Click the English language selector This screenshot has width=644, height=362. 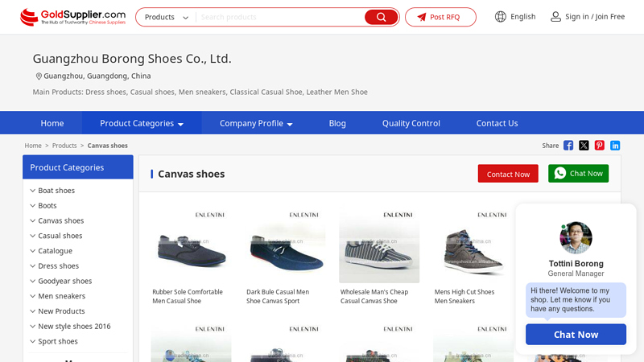click(x=522, y=17)
